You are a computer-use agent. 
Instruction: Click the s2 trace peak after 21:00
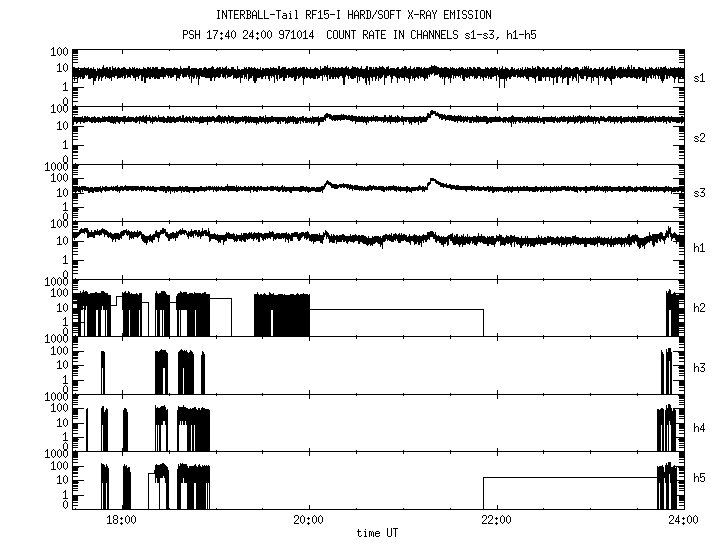click(432, 113)
